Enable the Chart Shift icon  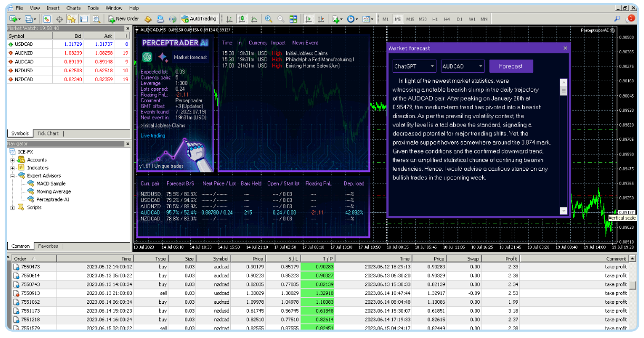320,19
